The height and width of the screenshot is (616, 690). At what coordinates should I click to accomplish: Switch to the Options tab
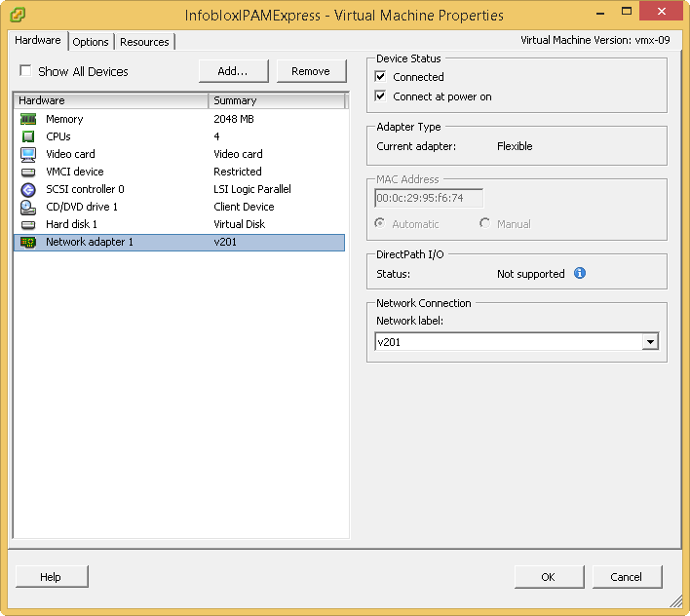click(x=91, y=42)
